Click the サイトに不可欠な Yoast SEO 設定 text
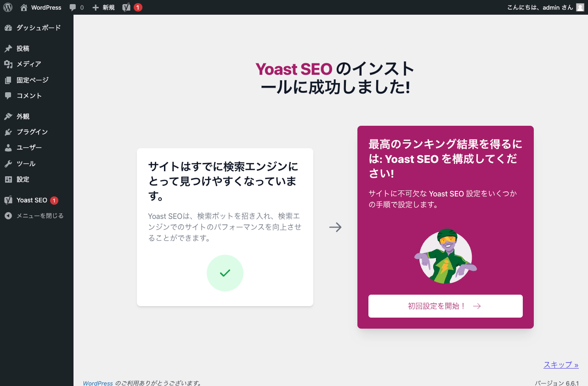This screenshot has width=588, height=386. [443, 199]
